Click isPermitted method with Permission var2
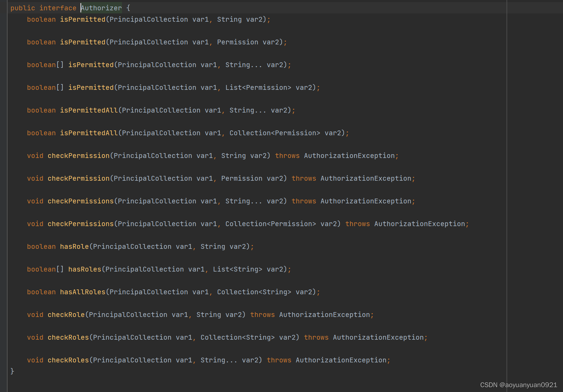The image size is (563, 392). [83, 42]
